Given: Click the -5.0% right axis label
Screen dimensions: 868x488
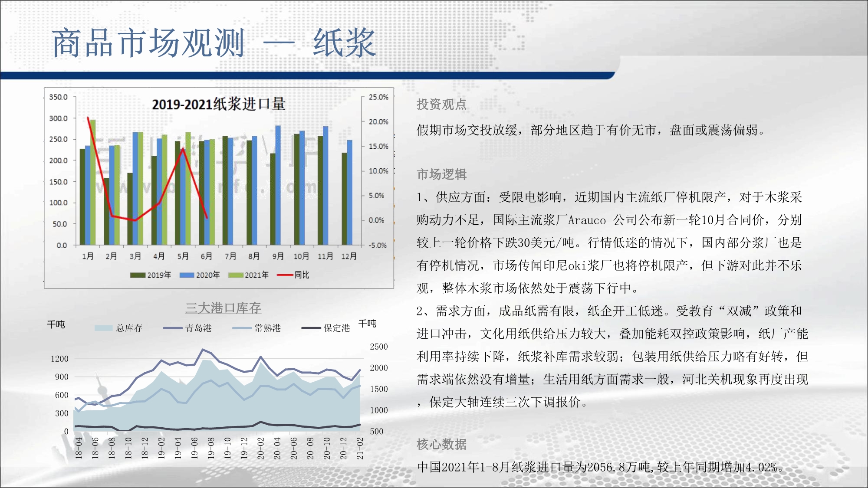Looking at the screenshot, I should pyautogui.click(x=378, y=246).
